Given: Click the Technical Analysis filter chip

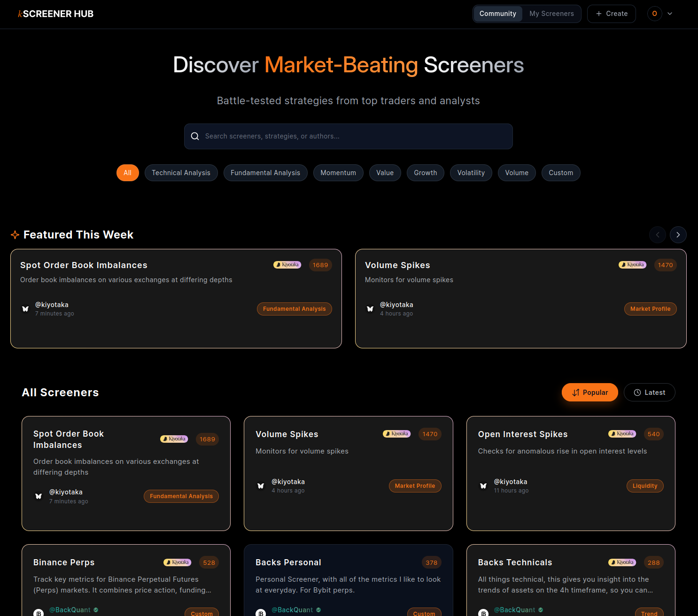Looking at the screenshot, I should click(181, 173).
